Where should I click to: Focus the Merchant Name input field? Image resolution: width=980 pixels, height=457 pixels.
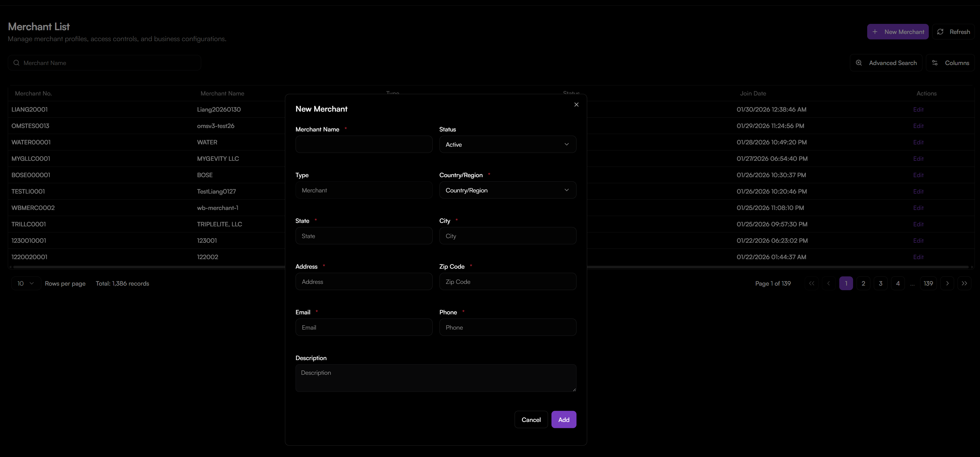point(364,144)
